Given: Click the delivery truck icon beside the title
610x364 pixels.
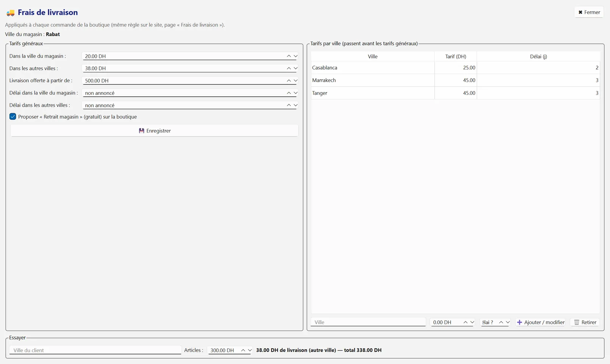Looking at the screenshot, I should tap(10, 13).
